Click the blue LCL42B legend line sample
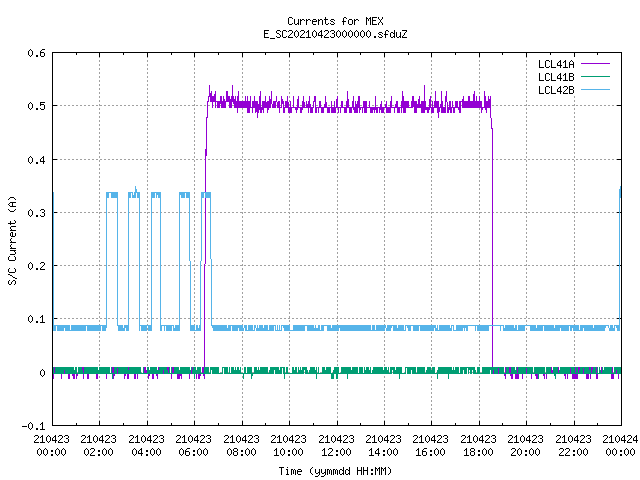 (595, 90)
